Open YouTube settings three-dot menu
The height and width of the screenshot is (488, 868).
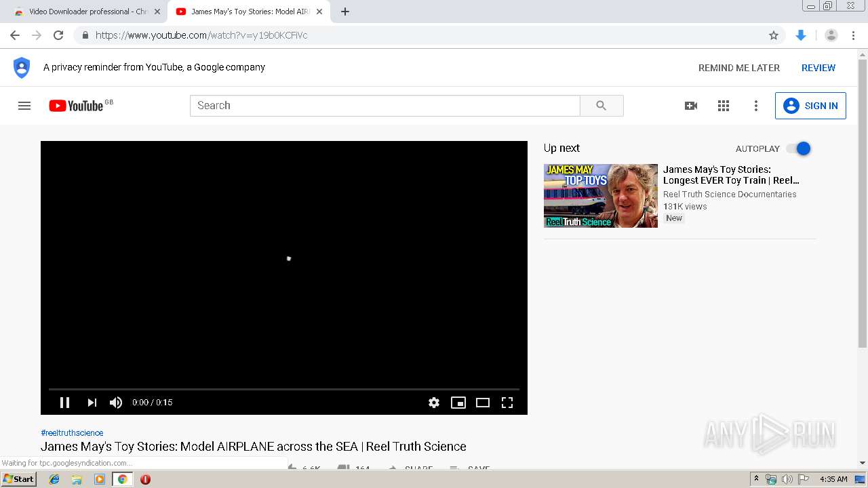pyautogui.click(x=756, y=106)
